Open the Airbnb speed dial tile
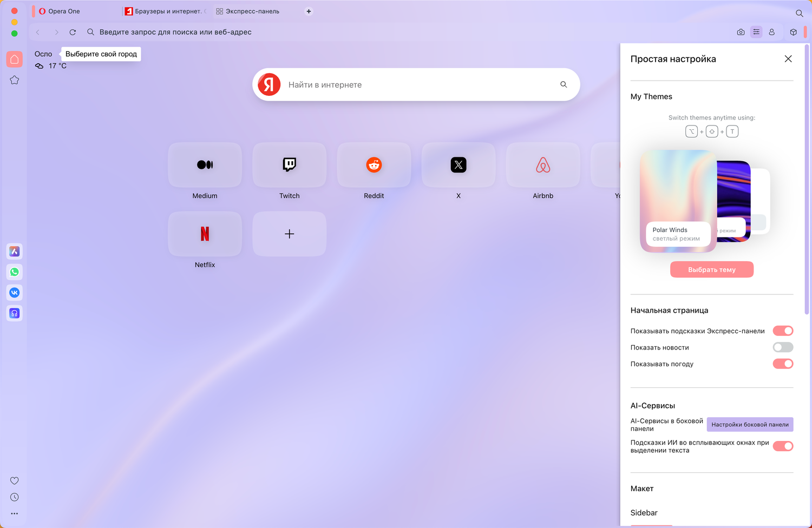Screen dimensions: 812x528 coord(543,165)
